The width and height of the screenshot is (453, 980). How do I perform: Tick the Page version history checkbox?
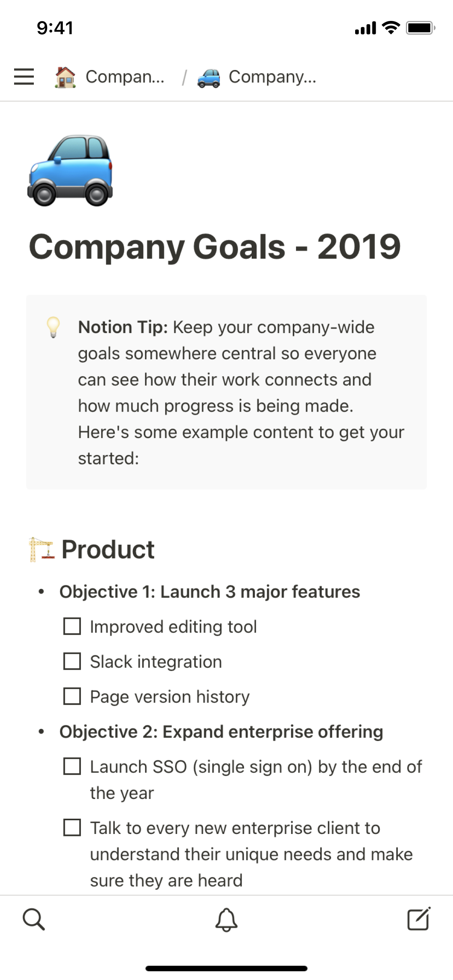click(x=72, y=696)
